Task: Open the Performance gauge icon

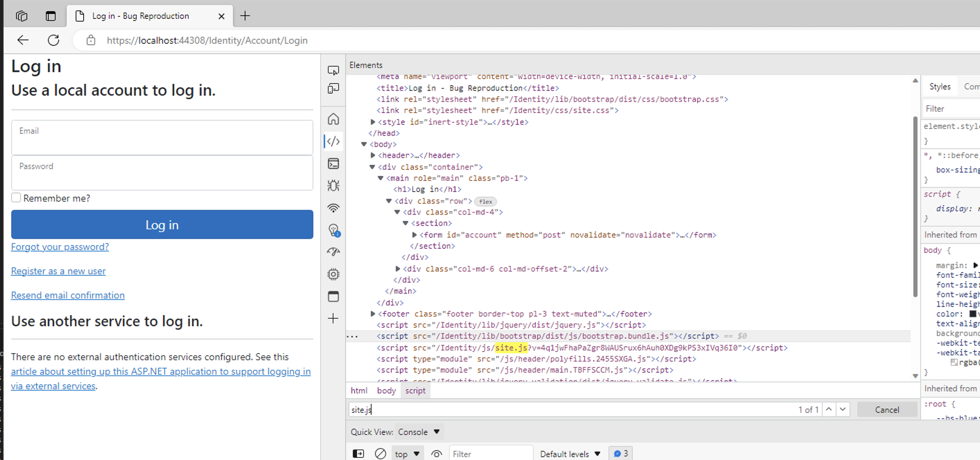Action: [x=333, y=252]
